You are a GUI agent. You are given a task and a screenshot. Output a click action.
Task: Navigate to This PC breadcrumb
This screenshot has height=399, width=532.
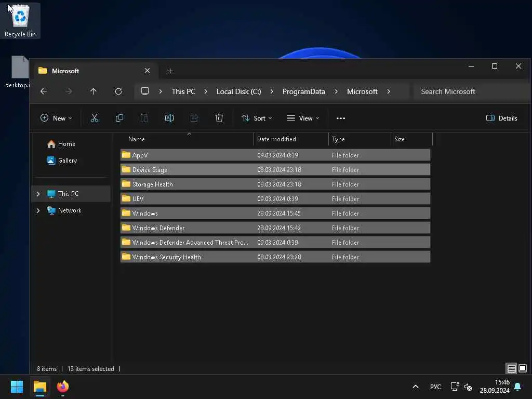(183, 91)
